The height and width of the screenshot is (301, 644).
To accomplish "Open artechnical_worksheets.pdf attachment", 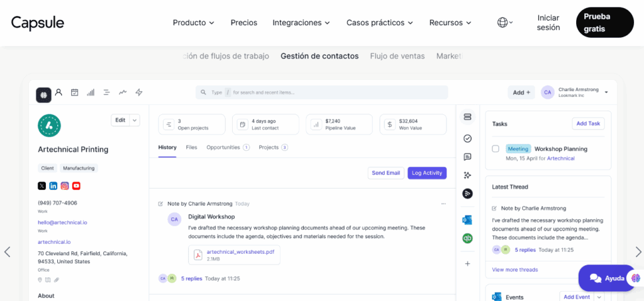I will [234, 254].
